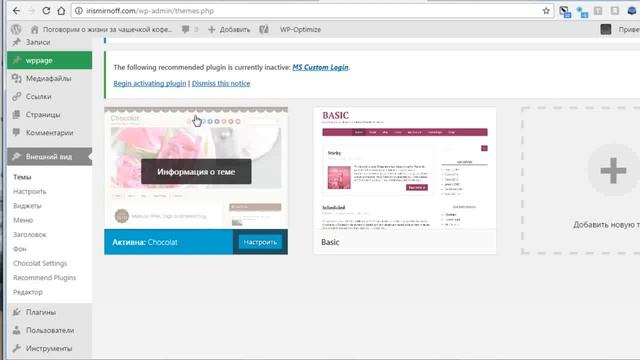Click user avatar in admin bar
The width and height of the screenshot is (640, 360).
606,29
